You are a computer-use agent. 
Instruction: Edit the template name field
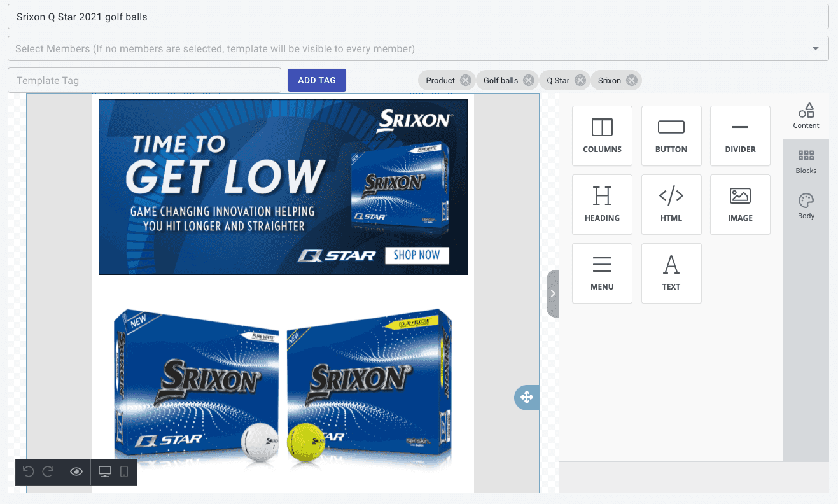pos(418,17)
